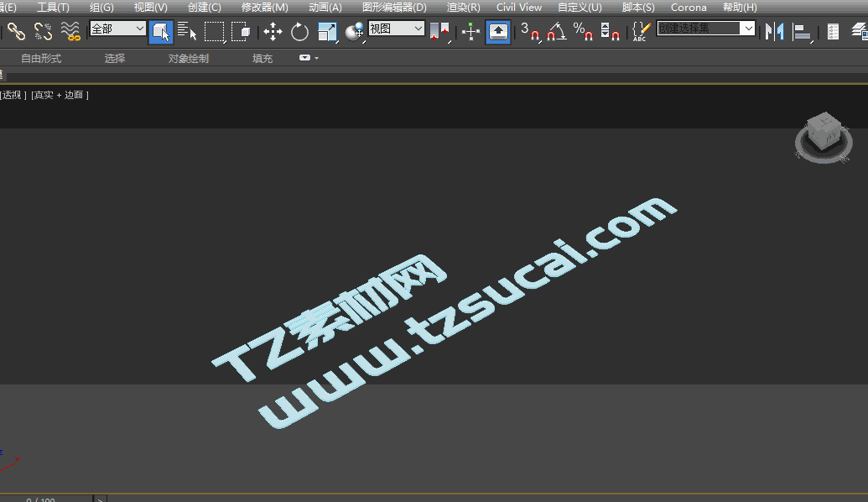Screen dimensions: 868x502
Task: Open the 自定义(U) menu
Action: [x=580, y=8]
